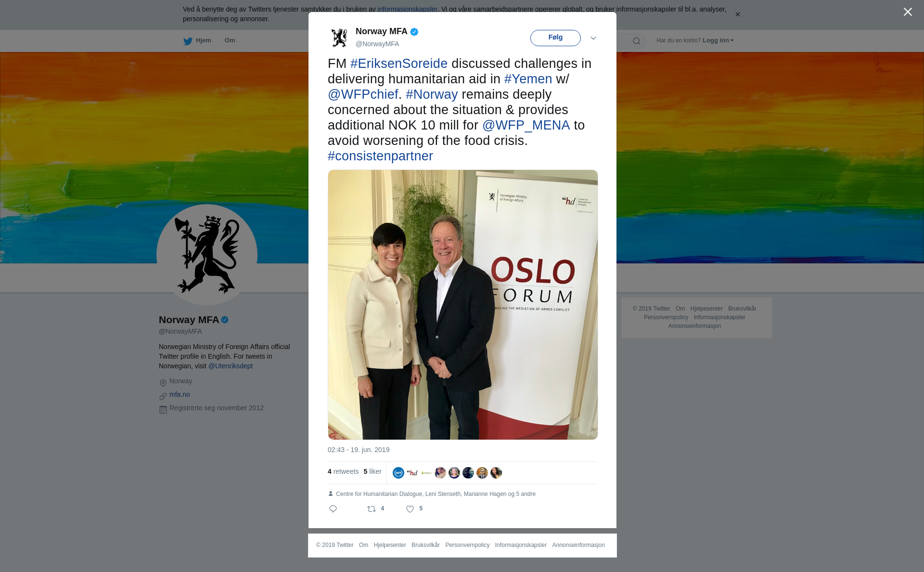
Task: Visit the @WFPchief mention link
Action: 363,94
